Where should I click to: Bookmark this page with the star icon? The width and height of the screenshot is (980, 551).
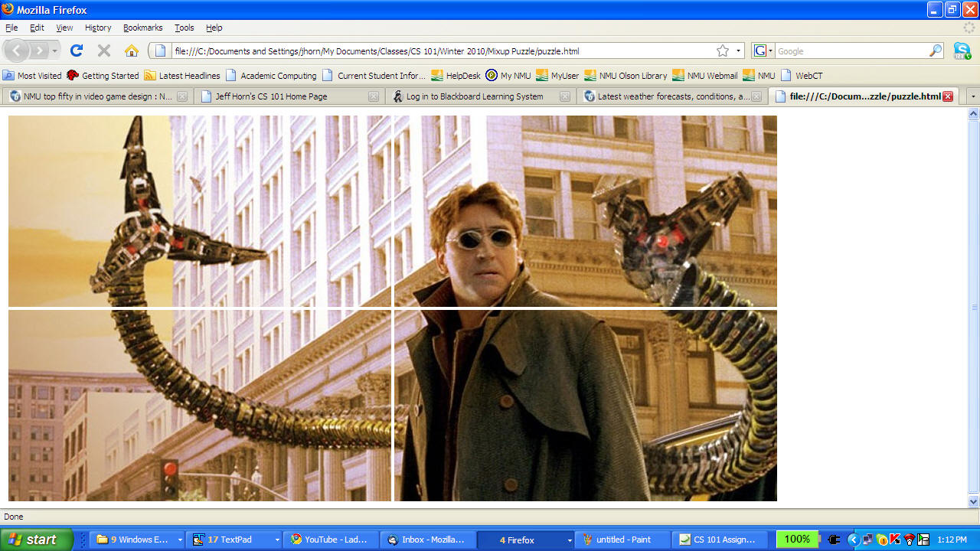[x=723, y=51]
